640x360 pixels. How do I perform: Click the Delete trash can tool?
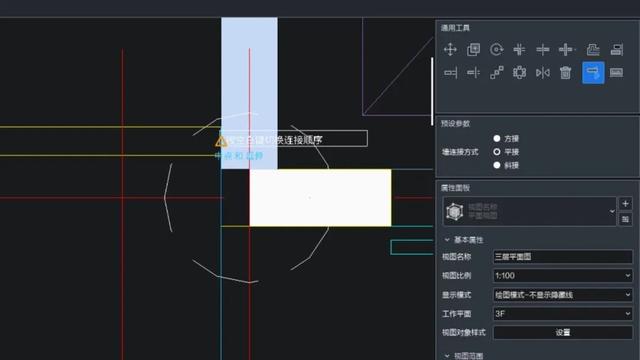coord(565,73)
